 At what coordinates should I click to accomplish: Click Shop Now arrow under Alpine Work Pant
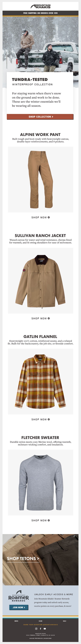(40, 217)
